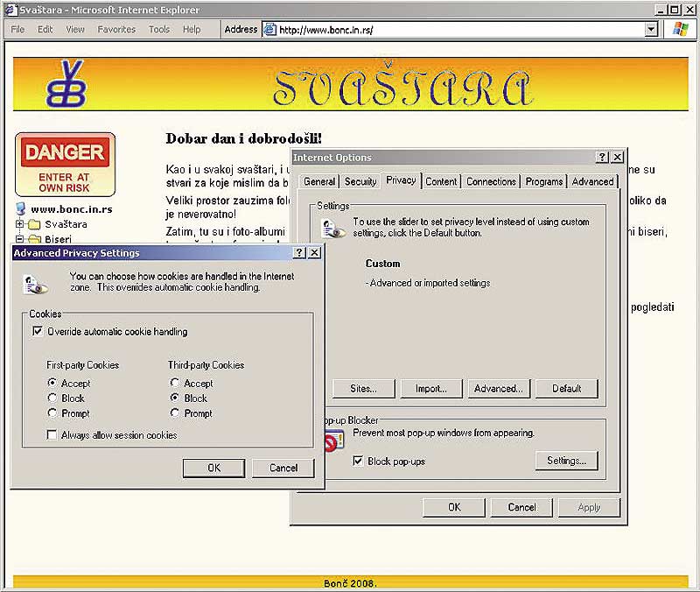Collapse the Biseri tree node
700x592 pixels.
[x=19, y=239]
